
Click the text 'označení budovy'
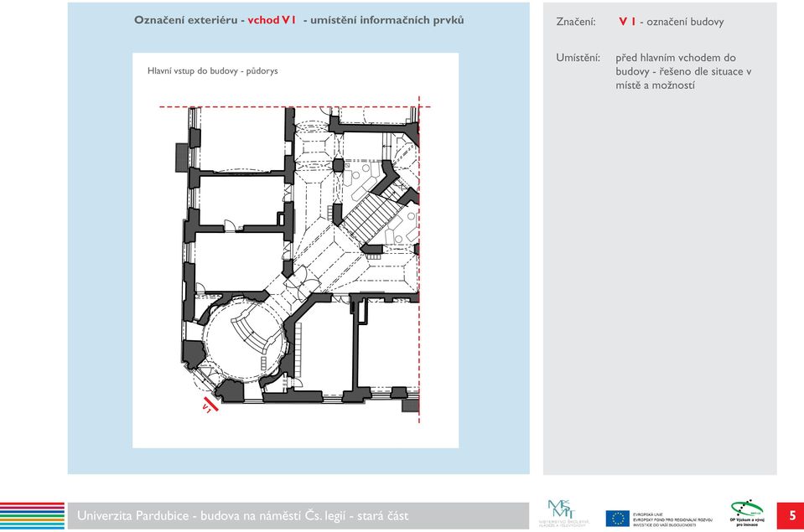click(x=685, y=22)
